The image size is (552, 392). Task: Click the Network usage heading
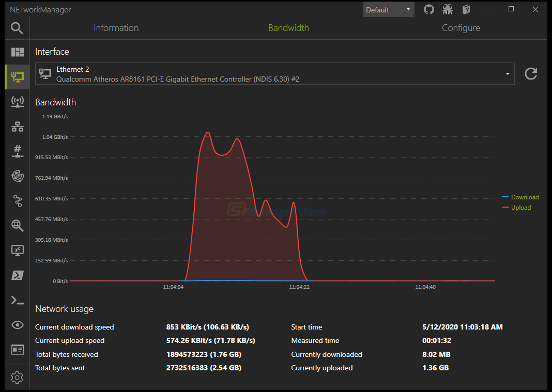click(x=65, y=309)
